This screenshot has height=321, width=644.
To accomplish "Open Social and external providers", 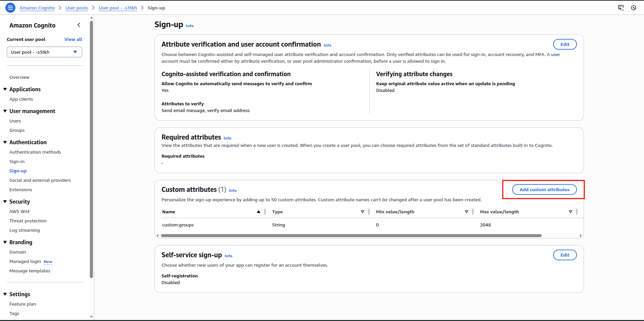I will click(x=40, y=180).
